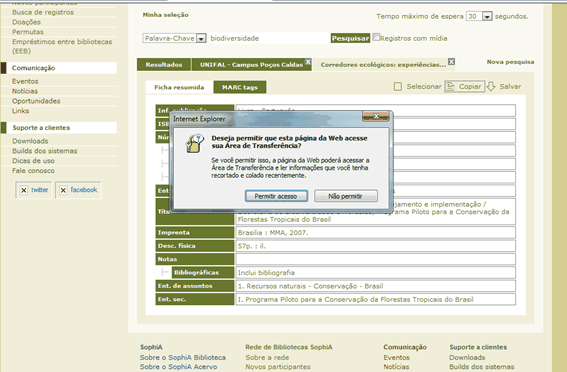Viewport: 567px width, 372px height.
Task: Close the Corredores ecológicos tab
Action: tap(451, 61)
